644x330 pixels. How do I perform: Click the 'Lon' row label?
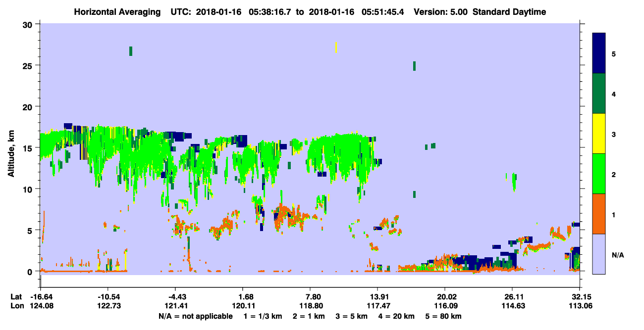click(x=17, y=306)
